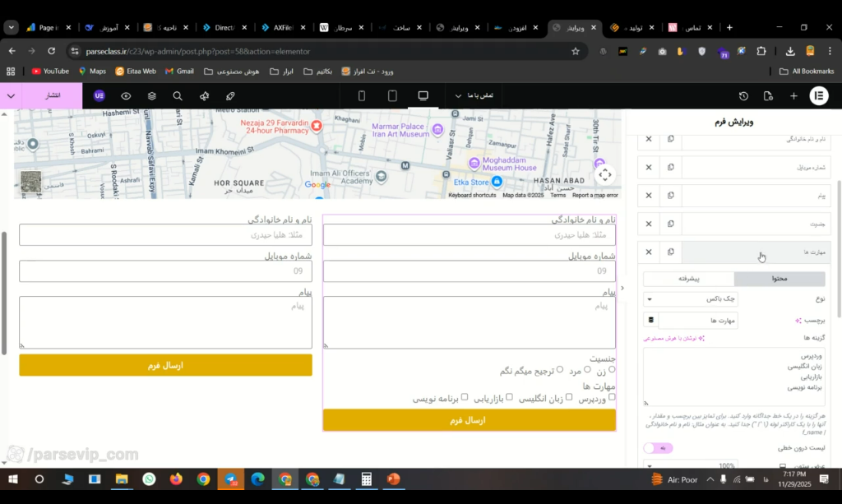The image size is (842, 504).
Task: Open Elementor finder search icon
Action: pyautogui.click(x=178, y=95)
